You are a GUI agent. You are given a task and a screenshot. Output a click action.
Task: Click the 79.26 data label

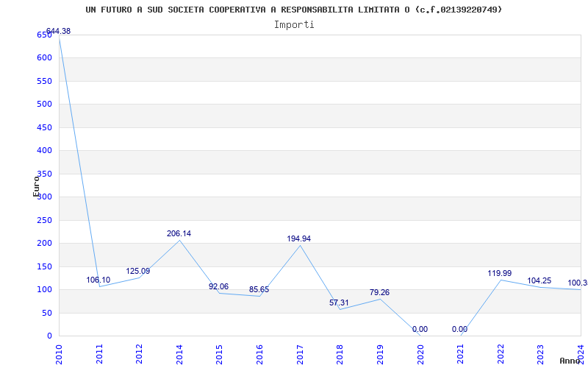[x=379, y=292]
